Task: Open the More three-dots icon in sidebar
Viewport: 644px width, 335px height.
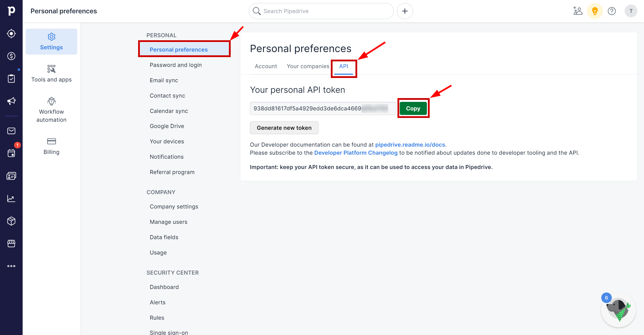Action: click(11, 266)
